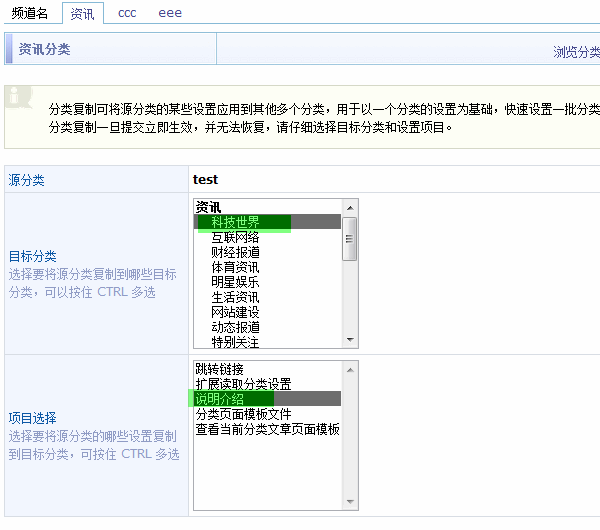Click the 浏览分类 link
The width and height of the screenshot is (600, 530).
tap(576, 52)
